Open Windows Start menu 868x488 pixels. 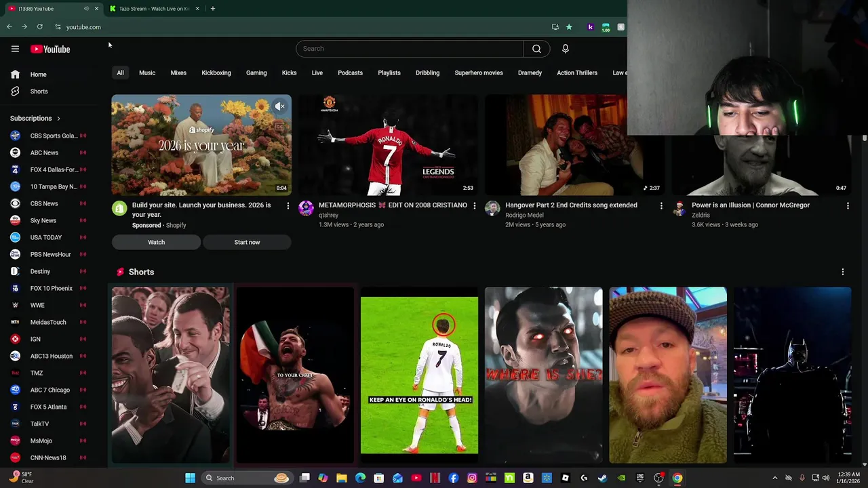pyautogui.click(x=191, y=478)
